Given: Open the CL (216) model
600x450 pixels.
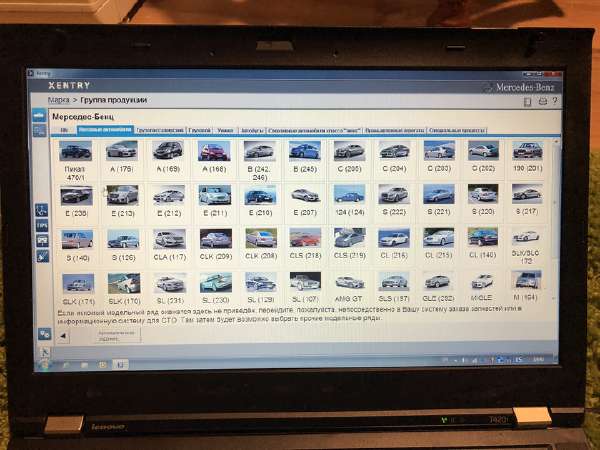Looking at the screenshot, I should click(x=394, y=244).
